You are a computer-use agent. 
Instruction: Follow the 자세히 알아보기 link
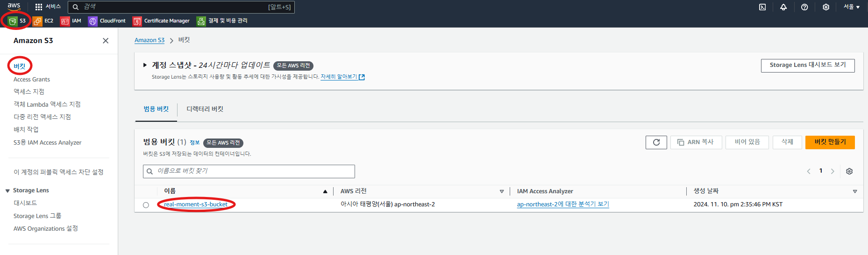click(x=339, y=77)
